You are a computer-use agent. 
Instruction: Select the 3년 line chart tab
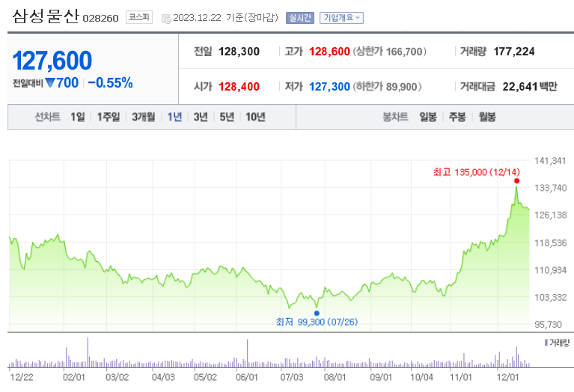pos(201,117)
